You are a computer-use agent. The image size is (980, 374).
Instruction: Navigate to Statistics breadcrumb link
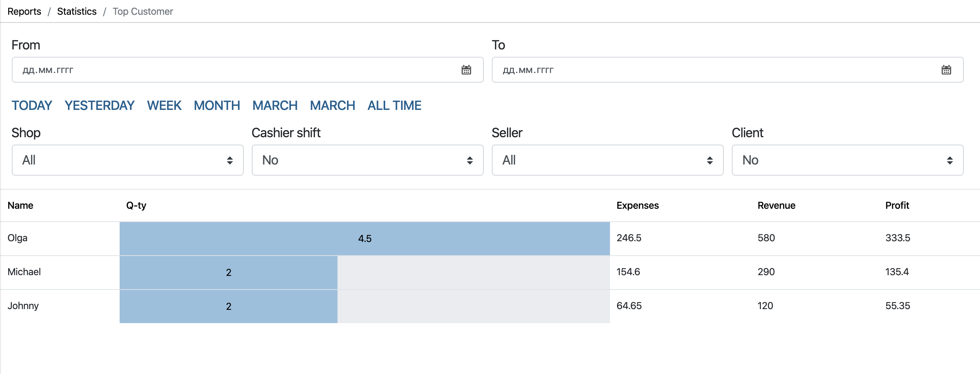pyautogui.click(x=76, y=11)
